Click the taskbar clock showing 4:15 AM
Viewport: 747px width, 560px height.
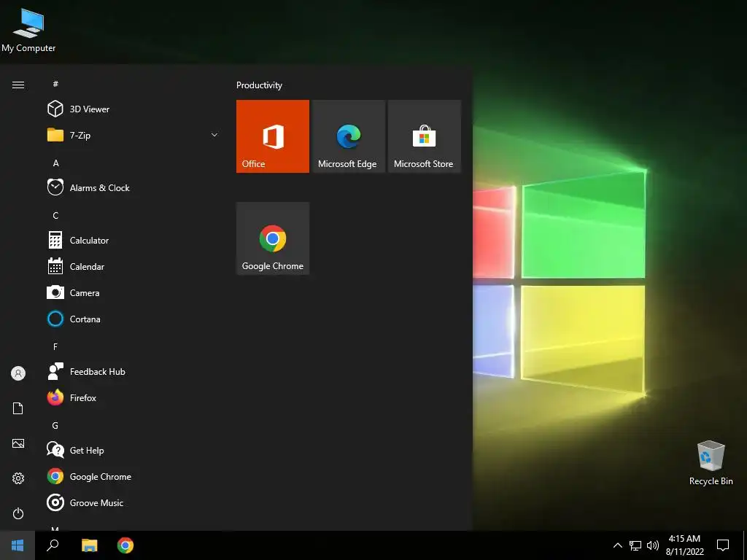pos(684,545)
